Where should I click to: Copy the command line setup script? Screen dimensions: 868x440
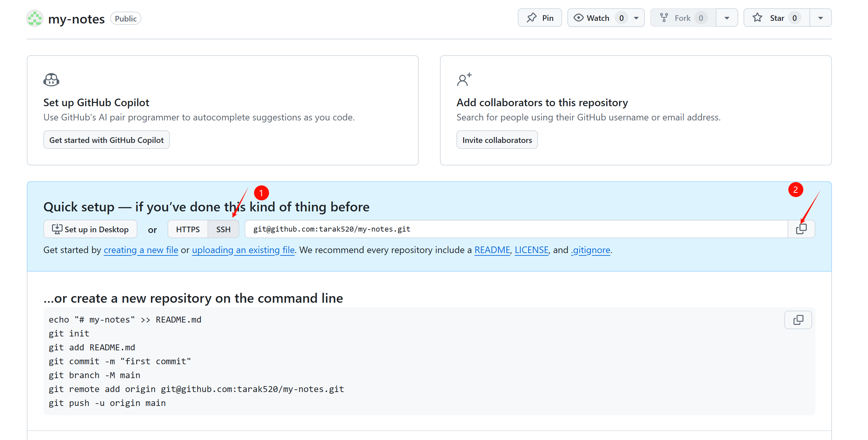797,320
